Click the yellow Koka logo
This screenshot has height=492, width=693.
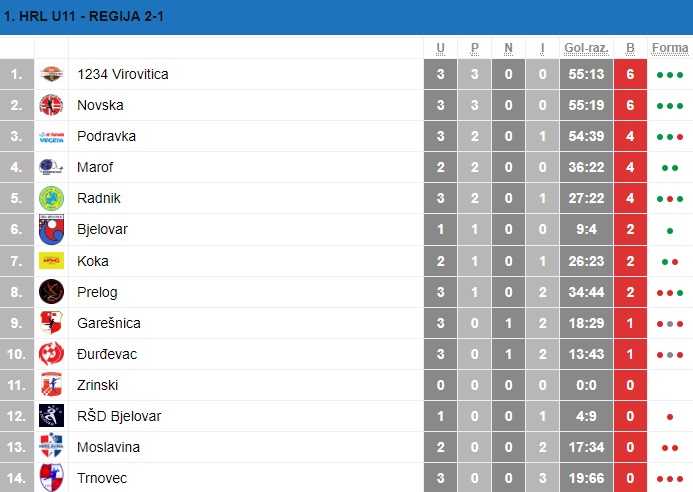51,261
